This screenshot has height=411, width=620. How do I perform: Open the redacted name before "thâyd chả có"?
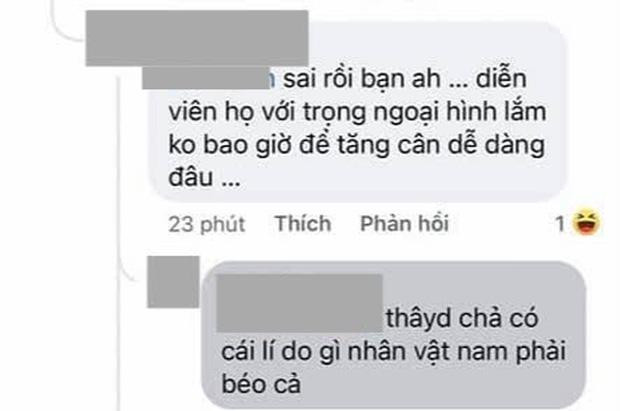pos(300,303)
